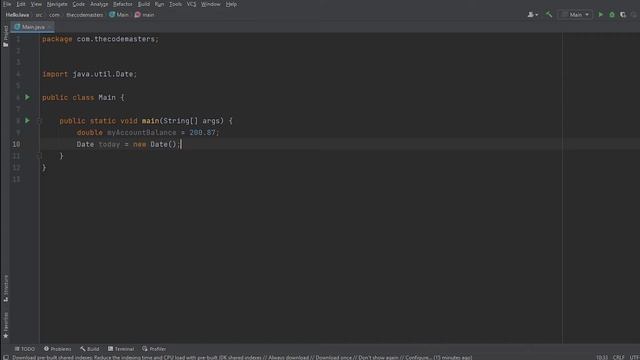640x360 pixels.
Task: Click fold end marker at line 11
Action: point(40,156)
